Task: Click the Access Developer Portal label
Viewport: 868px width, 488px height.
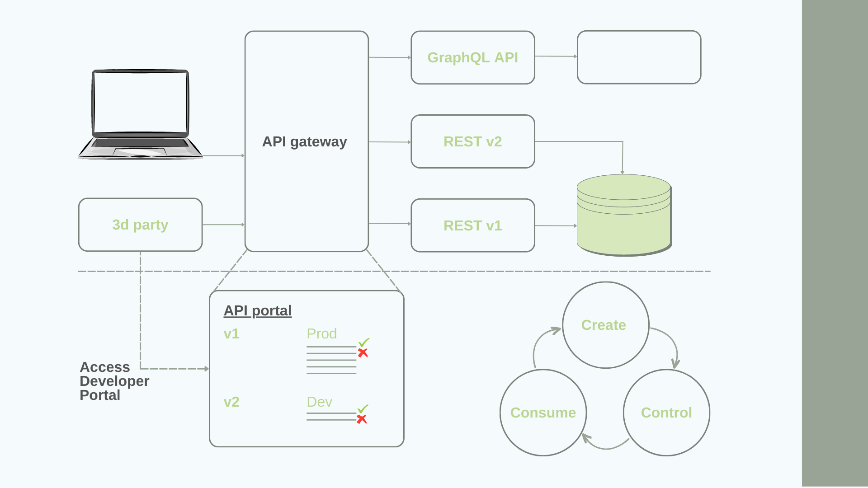Action: click(x=114, y=381)
